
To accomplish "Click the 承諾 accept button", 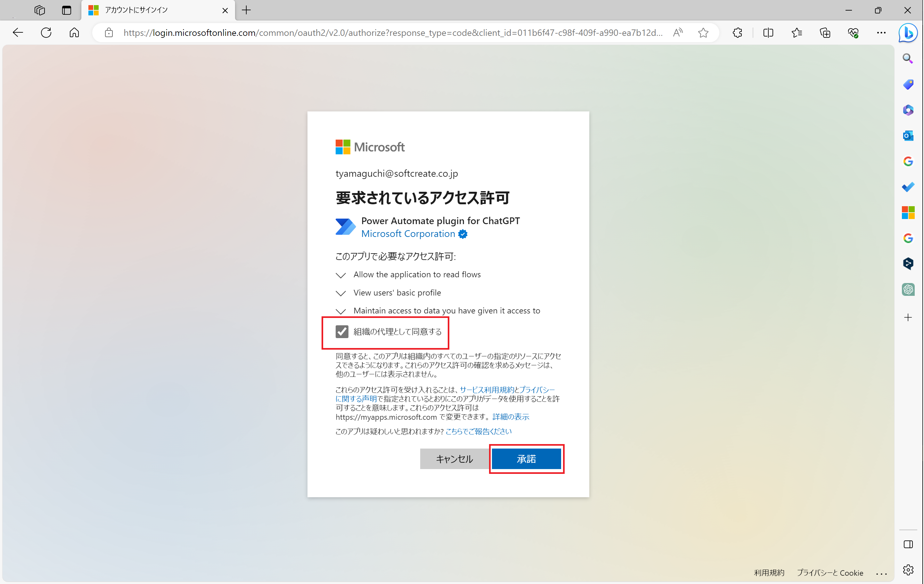I will click(x=527, y=459).
